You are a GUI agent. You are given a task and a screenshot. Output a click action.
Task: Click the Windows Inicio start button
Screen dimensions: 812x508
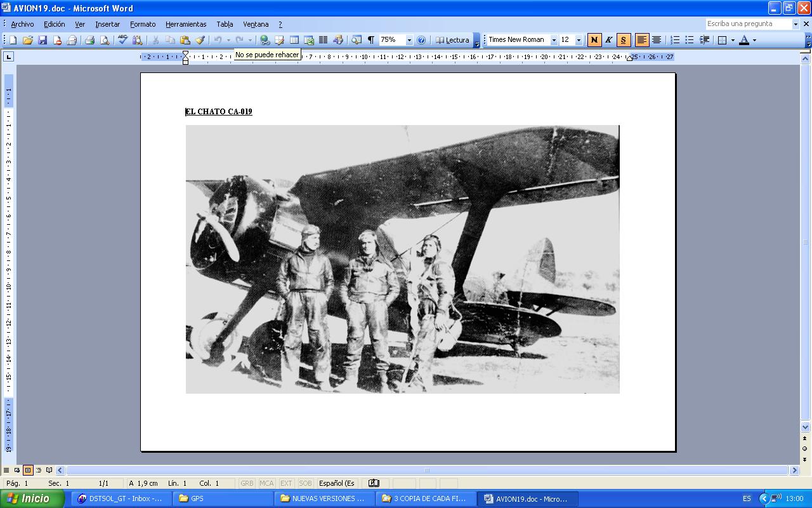(x=32, y=498)
